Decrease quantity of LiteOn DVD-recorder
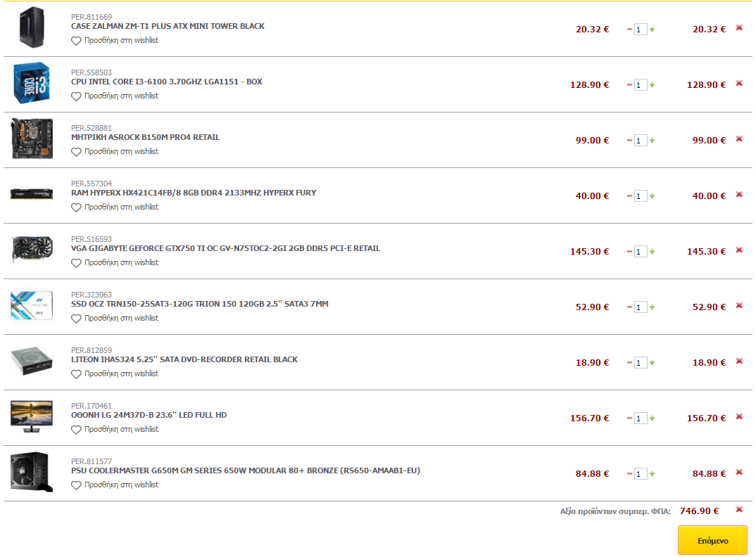756x557 pixels. [x=629, y=363]
